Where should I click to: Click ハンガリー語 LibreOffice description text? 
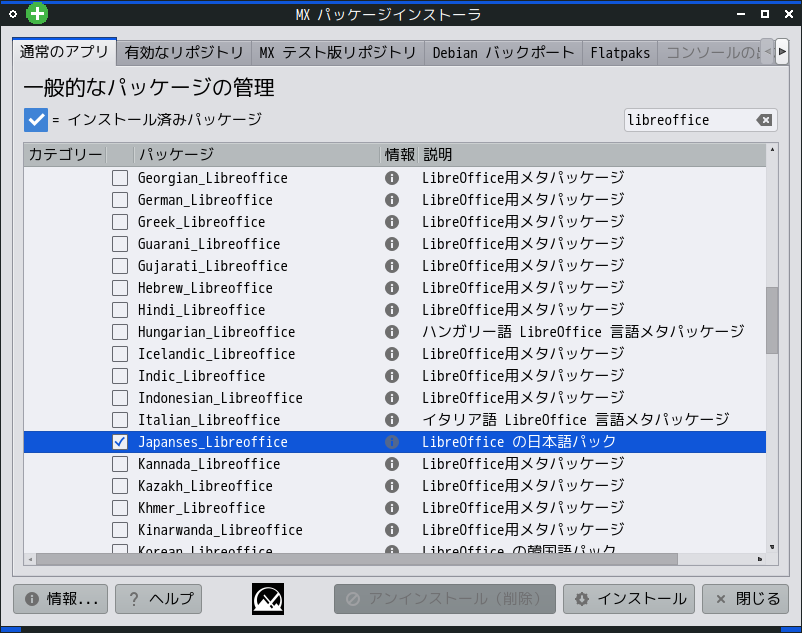[x=583, y=332]
